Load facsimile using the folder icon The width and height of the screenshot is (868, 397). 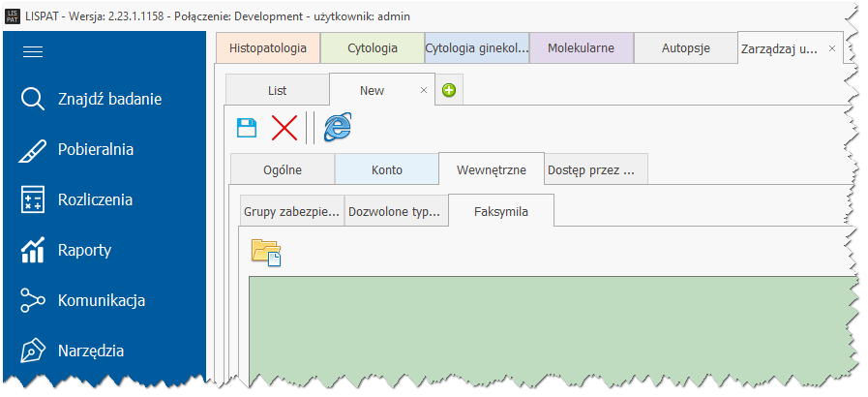[265, 252]
